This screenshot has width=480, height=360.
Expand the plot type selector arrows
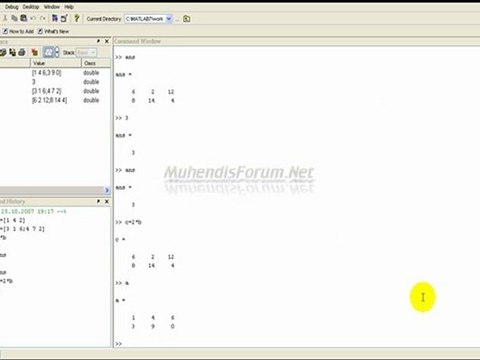[x=57, y=52]
